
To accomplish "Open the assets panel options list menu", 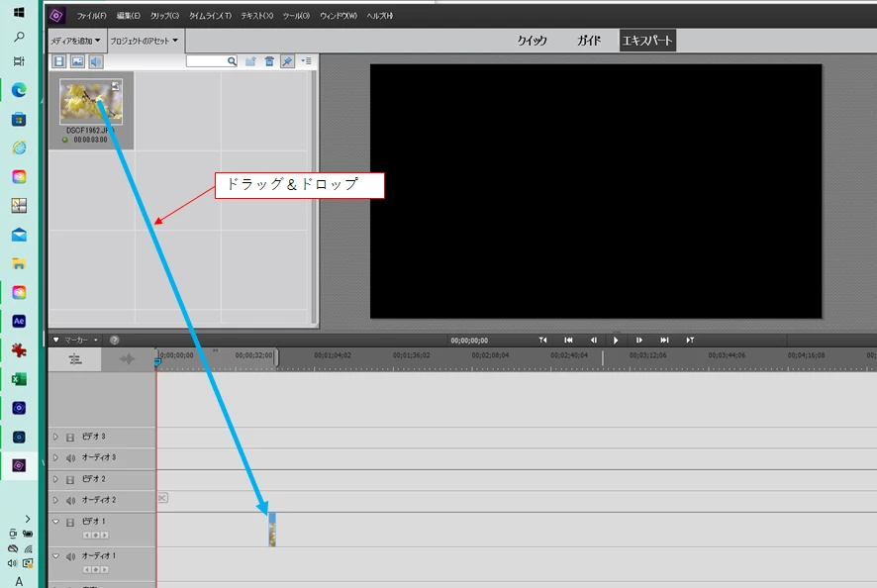I will click(307, 61).
